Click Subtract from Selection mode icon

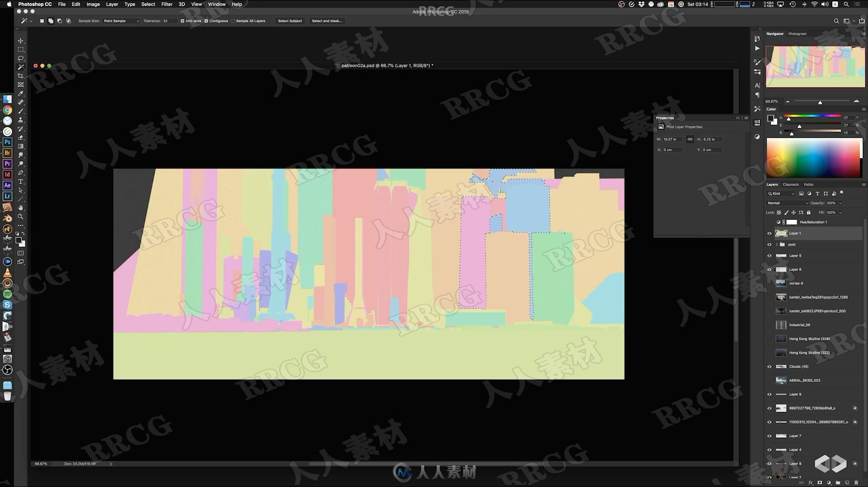[x=60, y=21]
